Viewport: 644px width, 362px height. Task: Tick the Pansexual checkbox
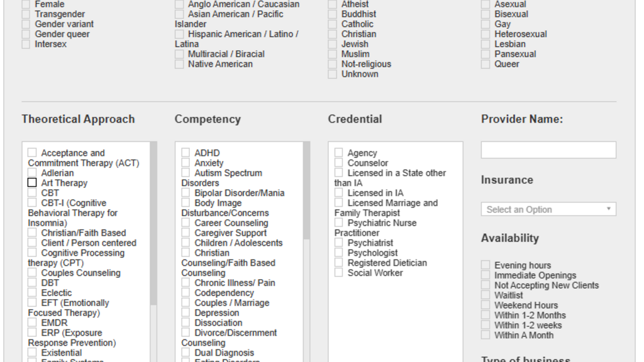click(486, 54)
